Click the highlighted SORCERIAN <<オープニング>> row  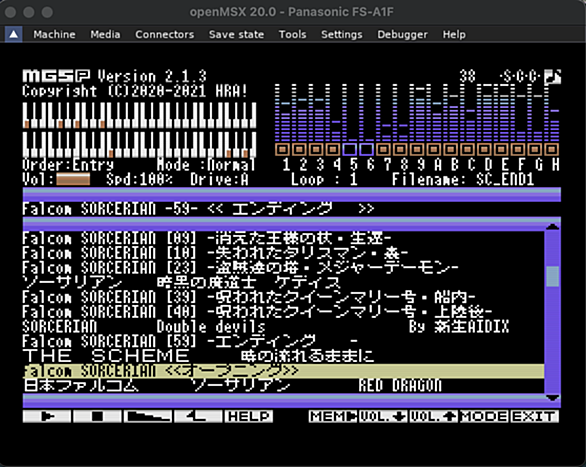click(x=283, y=371)
